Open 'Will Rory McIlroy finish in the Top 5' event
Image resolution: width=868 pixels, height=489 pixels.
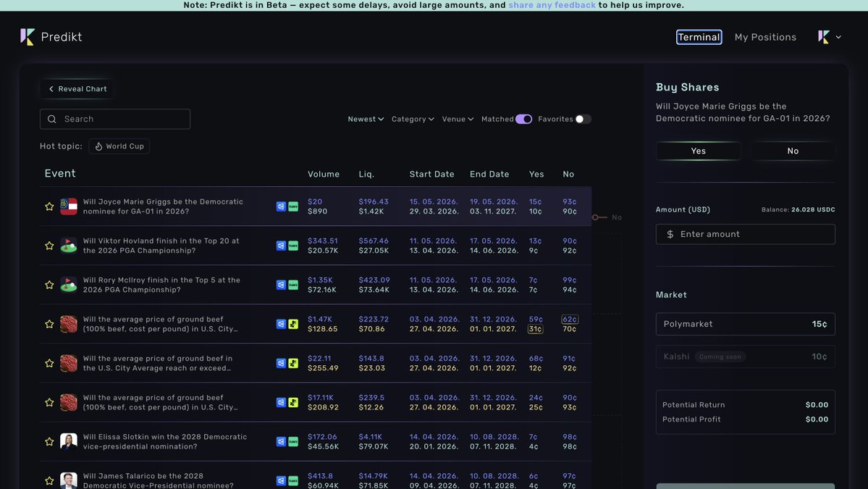[x=161, y=285]
